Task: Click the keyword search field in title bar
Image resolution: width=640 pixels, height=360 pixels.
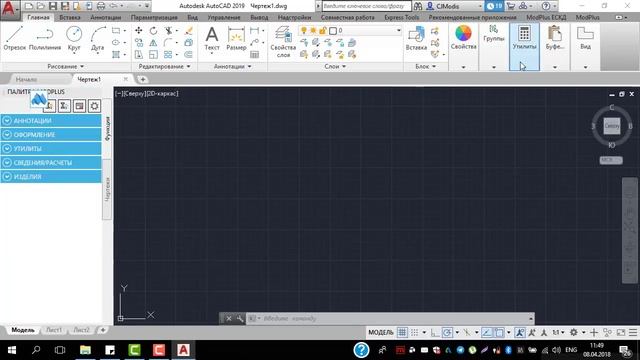Action: tap(366, 6)
